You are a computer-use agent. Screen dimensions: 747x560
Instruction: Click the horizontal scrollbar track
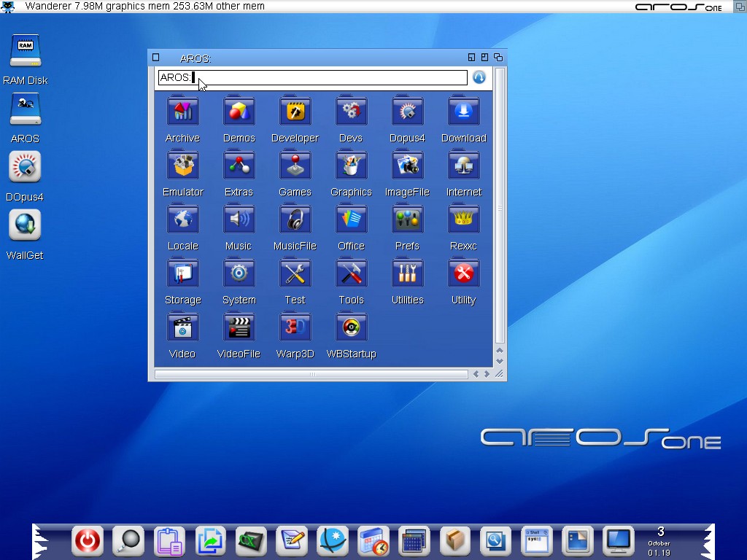(x=311, y=374)
